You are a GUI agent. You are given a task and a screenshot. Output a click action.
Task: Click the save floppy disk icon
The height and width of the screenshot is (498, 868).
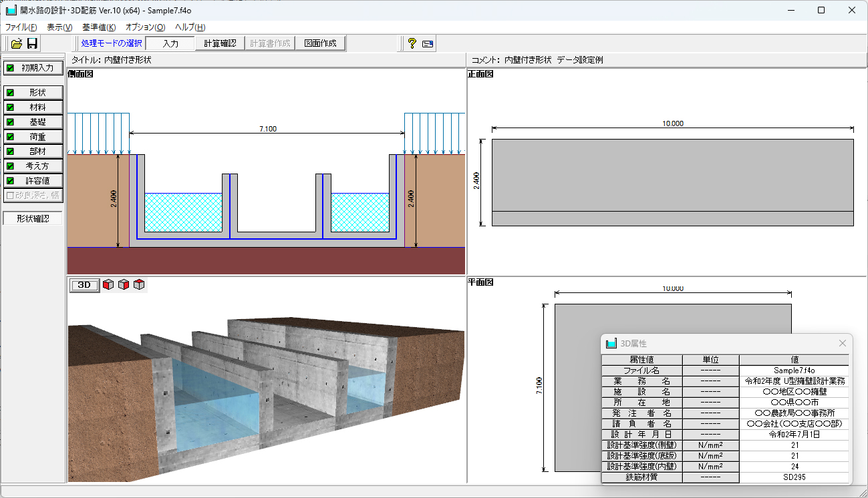point(32,44)
